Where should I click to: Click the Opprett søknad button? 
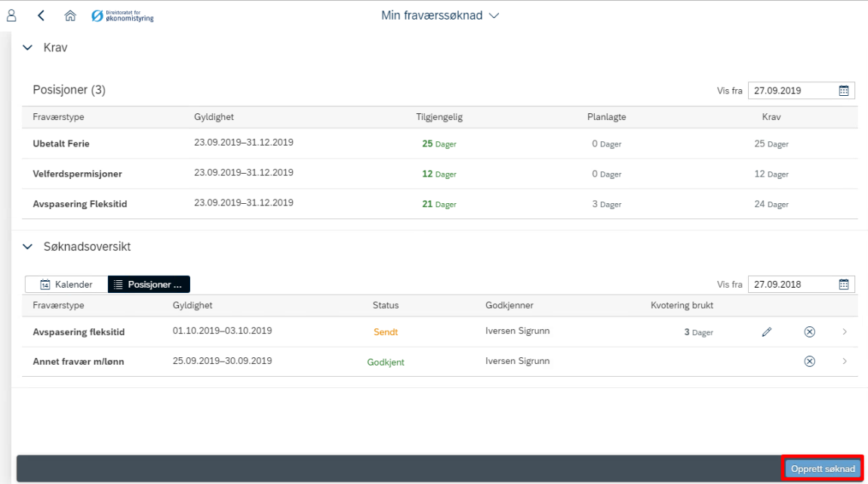(x=823, y=468)
